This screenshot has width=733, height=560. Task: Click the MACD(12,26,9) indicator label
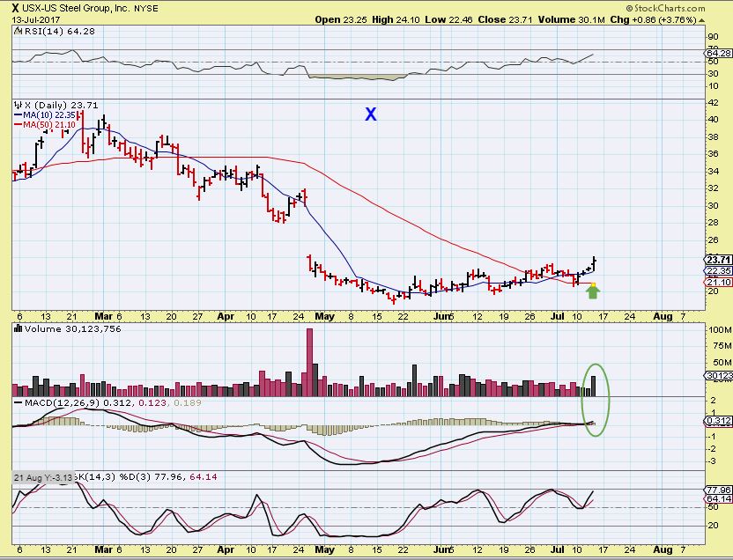(x=63, y=402)
